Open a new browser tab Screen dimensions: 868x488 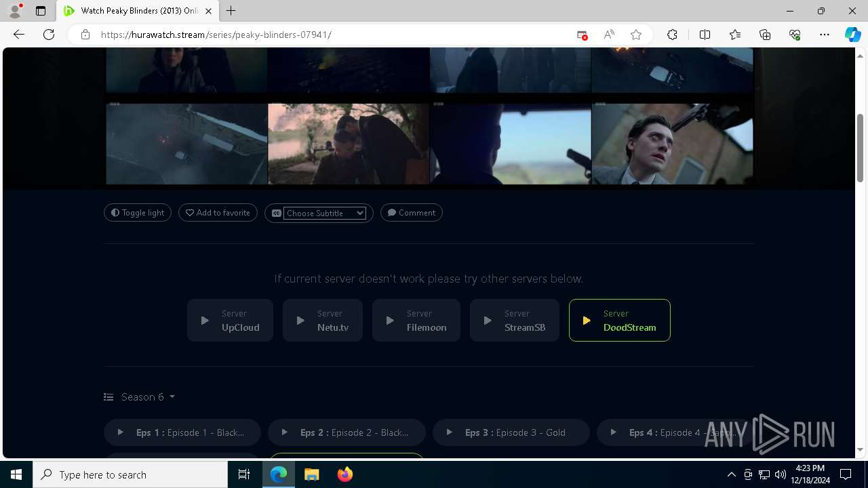click(231, 11)
